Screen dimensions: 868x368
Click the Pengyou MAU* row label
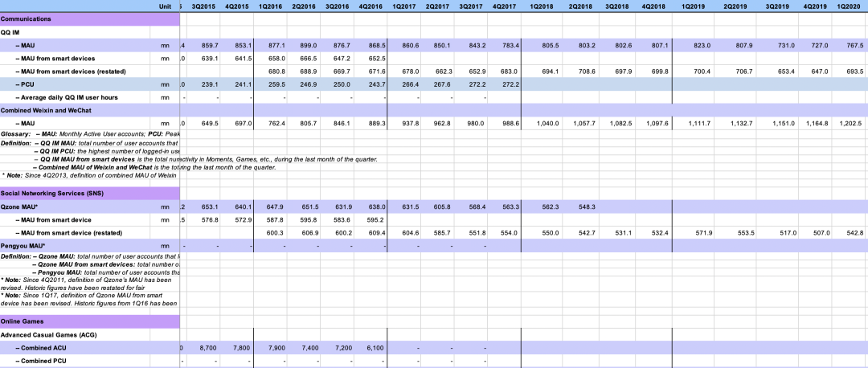(23, 246)
